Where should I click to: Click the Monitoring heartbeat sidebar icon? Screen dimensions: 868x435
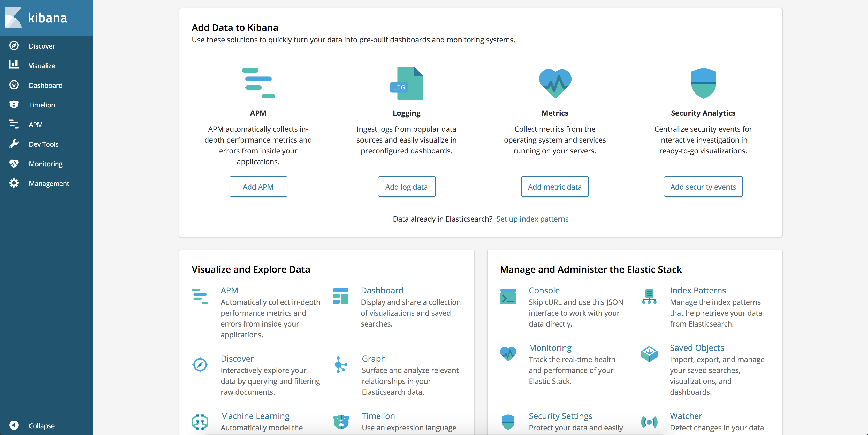[14, 164]
